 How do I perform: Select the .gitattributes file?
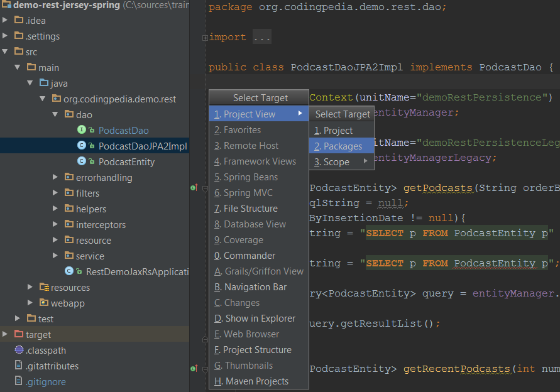pyautogui.click(x=52, y=366)
